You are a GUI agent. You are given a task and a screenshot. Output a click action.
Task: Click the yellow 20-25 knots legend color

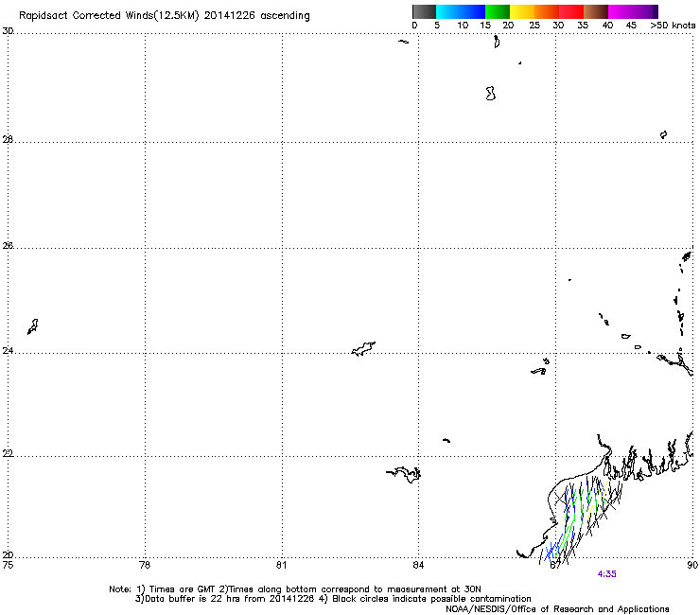(522, 11)
